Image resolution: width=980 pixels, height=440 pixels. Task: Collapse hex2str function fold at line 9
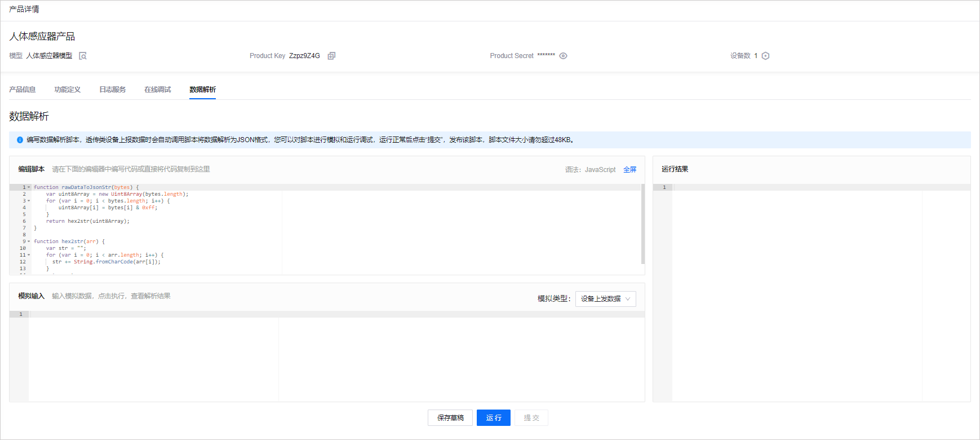click(x=29, y=241)
